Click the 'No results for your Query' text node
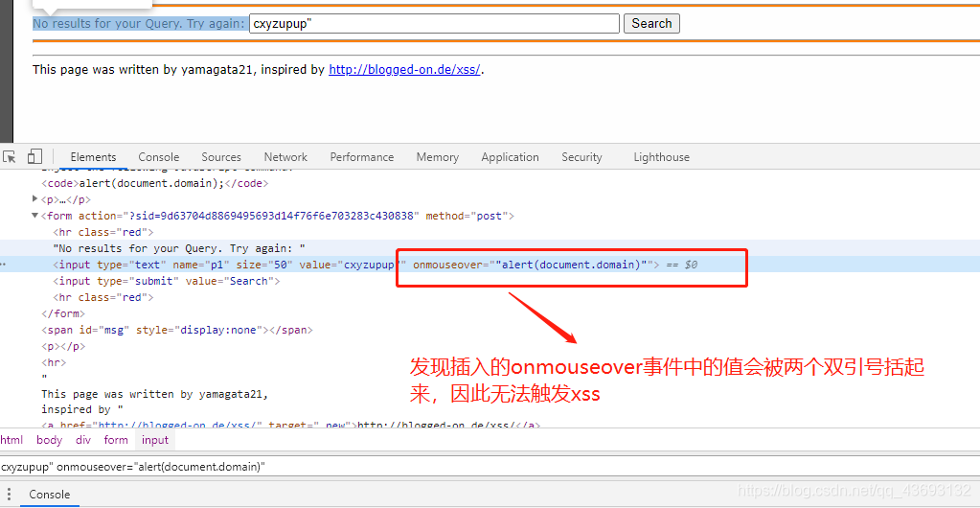 tap(179, 248)
